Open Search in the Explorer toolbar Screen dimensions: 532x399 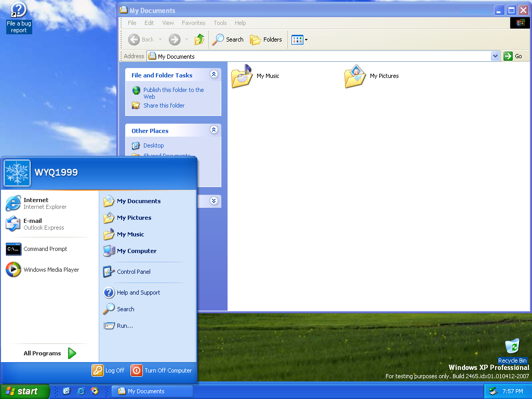pos(228,39)
